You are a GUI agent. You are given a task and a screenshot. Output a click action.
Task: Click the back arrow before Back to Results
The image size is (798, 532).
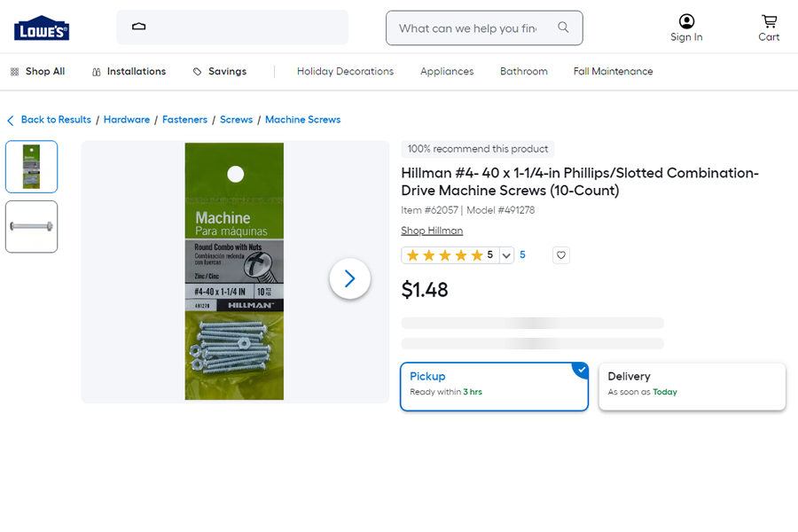tap(11, 121)
